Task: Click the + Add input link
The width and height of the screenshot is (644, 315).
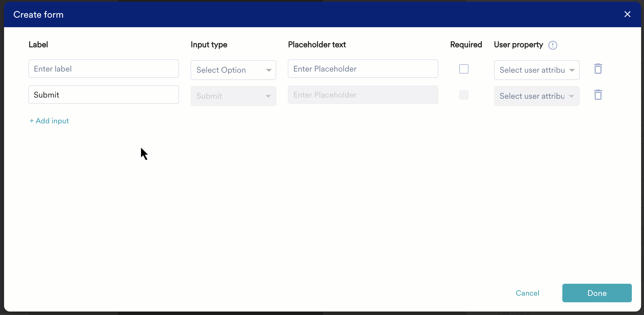Action: coord(49,121)
